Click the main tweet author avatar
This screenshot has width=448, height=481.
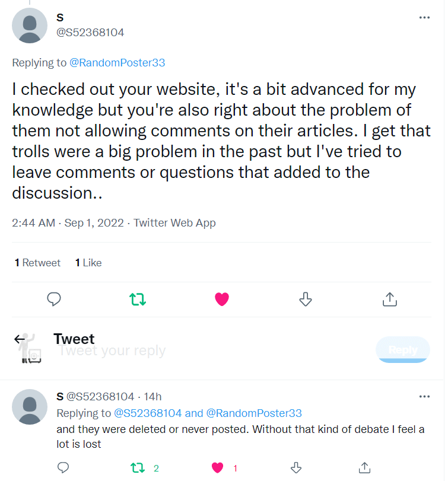30,25
